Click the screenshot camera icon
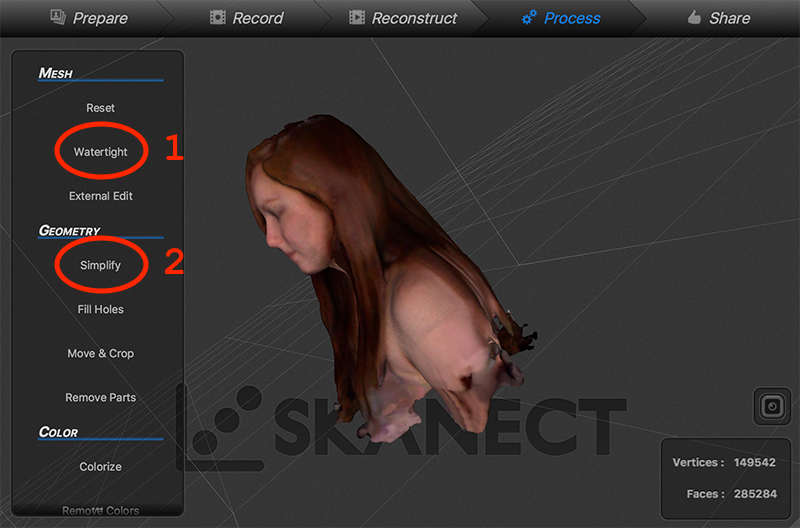Screen dimensions: 800x528 772,407
